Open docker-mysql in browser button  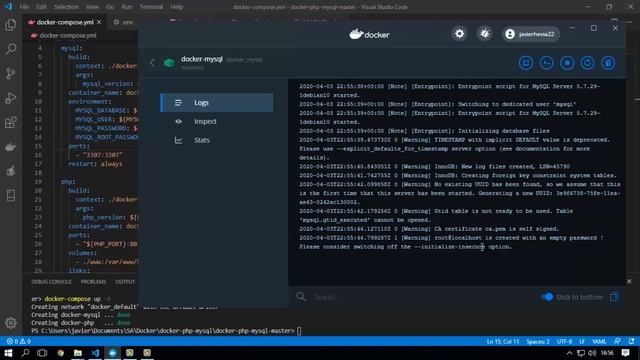pos(526,63)
